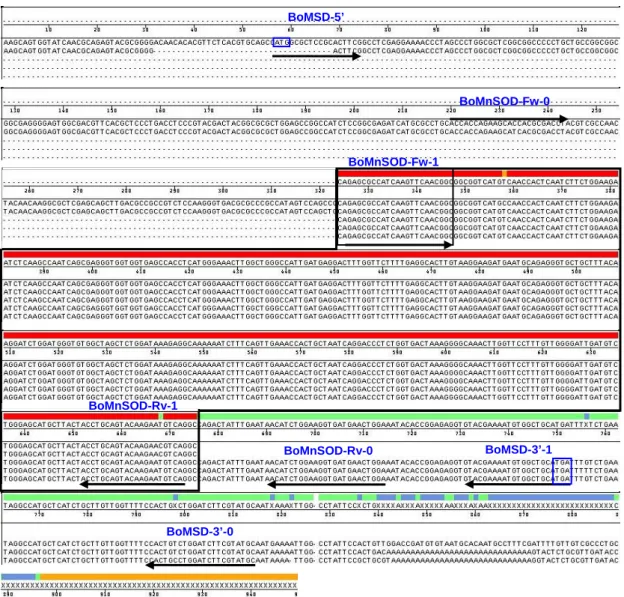The image size is (624, 597).
Task: Click ruler position 450 on the alignment ruler
Action: pos(334,271)
